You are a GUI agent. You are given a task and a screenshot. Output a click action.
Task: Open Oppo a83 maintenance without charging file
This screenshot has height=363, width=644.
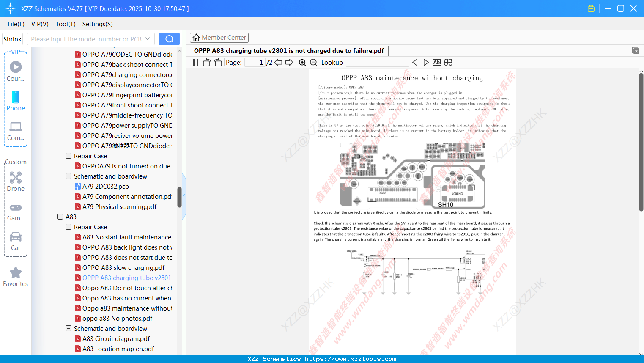pyautogui.click(x=123, y=308)
